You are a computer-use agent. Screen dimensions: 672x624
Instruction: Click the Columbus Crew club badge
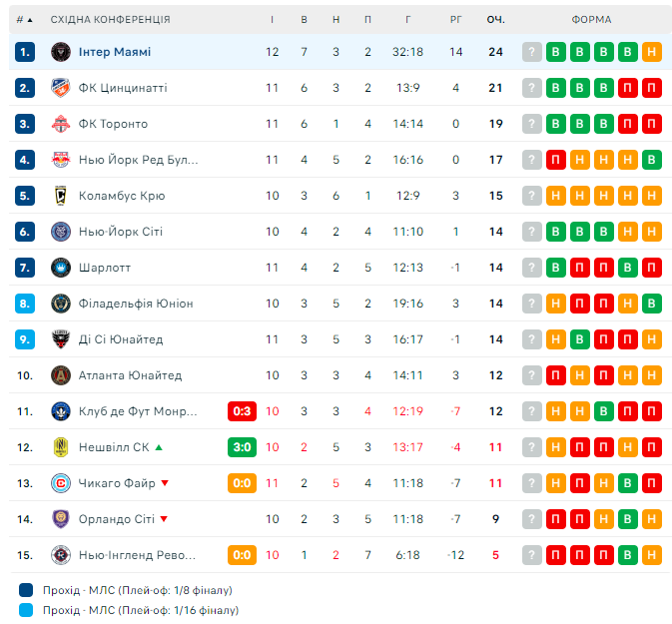coord(60,196)
